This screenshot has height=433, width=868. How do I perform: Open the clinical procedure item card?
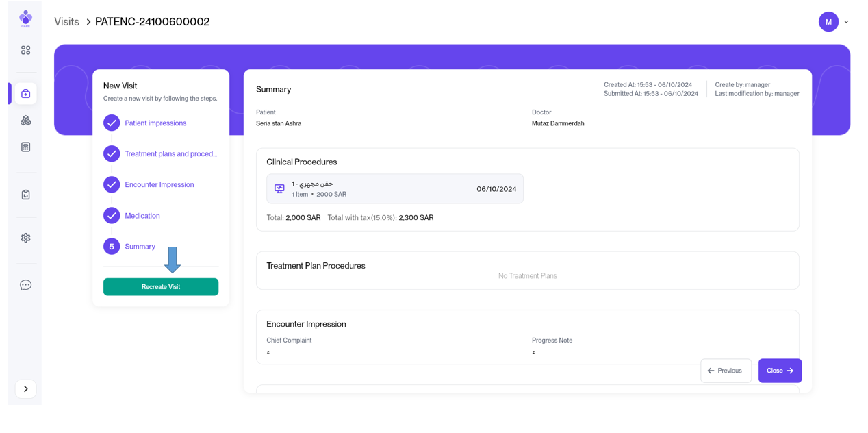pos(395,189)
